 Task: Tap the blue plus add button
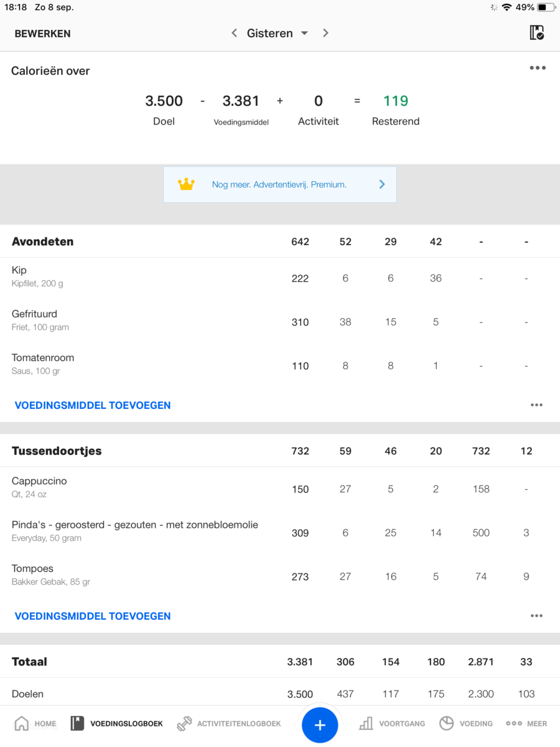click(x=320, y=725)
